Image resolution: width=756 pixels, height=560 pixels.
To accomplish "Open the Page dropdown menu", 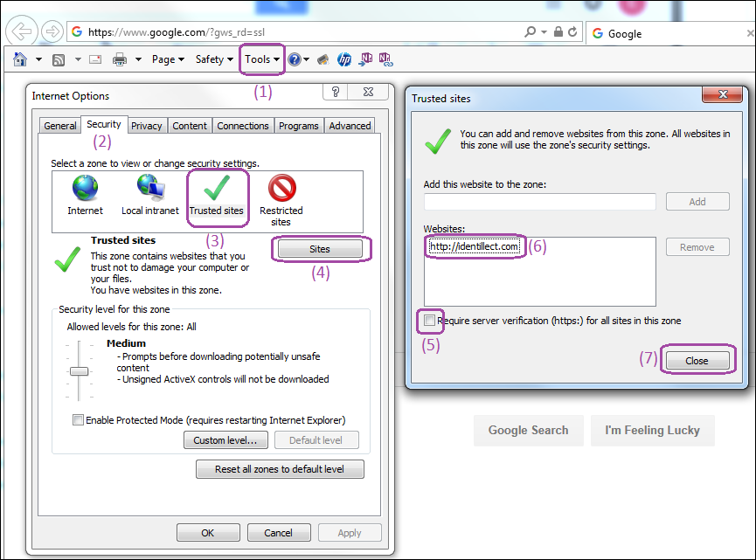I will tap(168, 59).
